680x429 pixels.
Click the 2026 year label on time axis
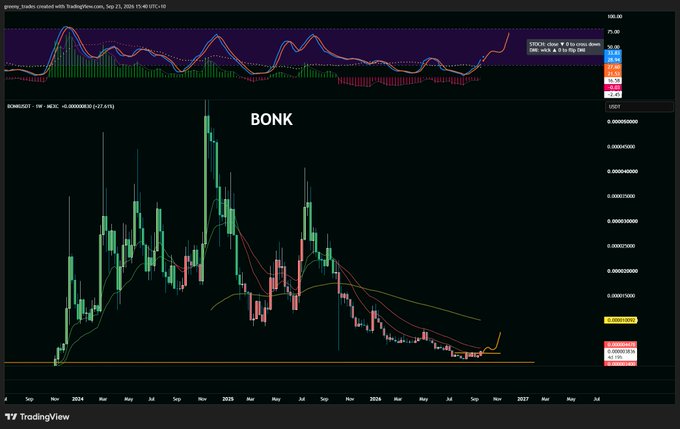[376, 399]
